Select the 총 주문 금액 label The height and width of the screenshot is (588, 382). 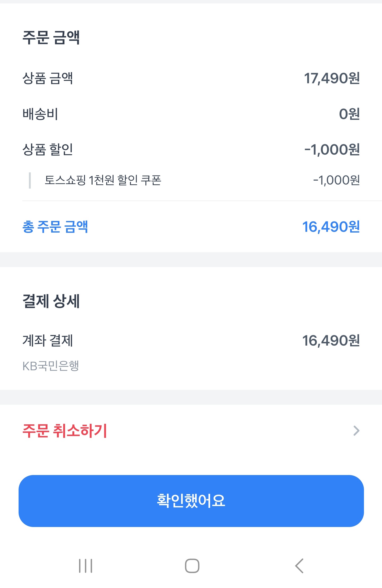pyautogui.click(x=55, y=227)
